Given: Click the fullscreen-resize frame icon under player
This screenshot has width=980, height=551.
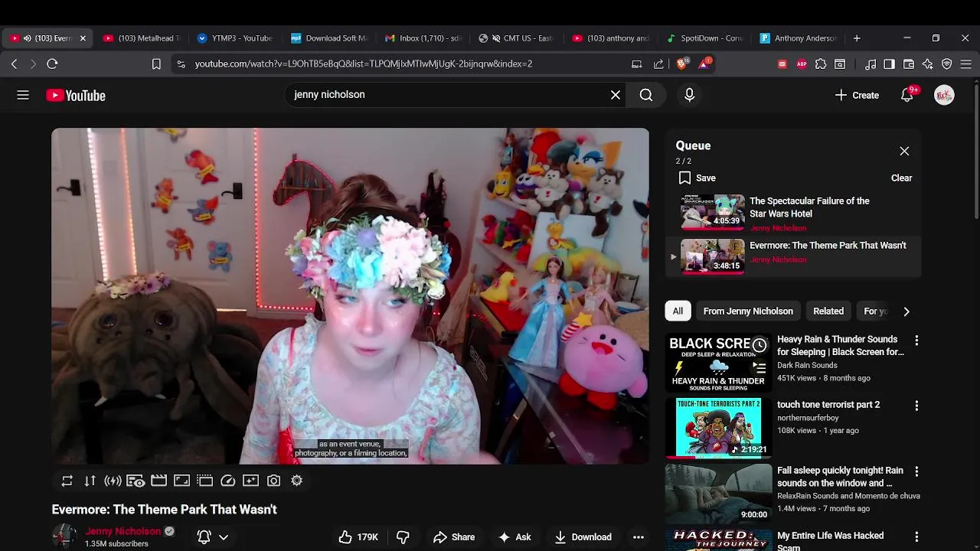Looking at the screenshot, I should (181, 481).
